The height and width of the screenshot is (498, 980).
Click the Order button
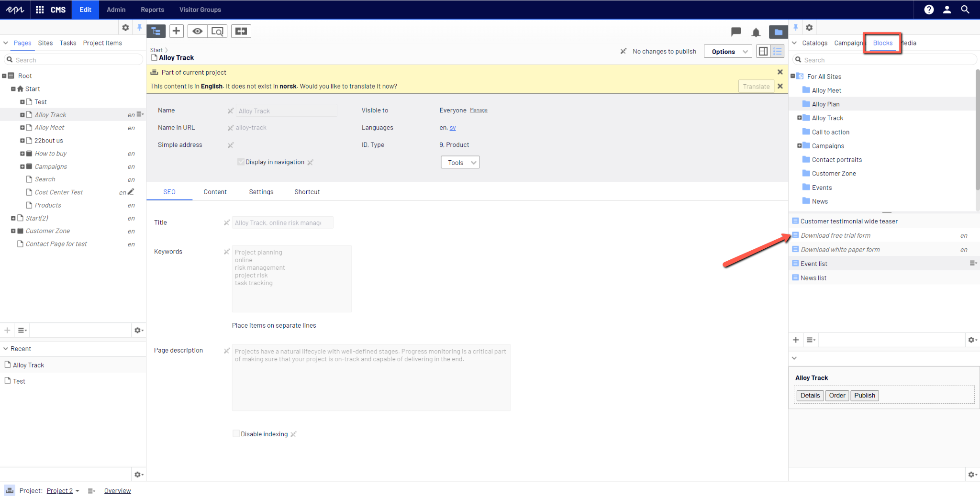[x=837, y=396]
